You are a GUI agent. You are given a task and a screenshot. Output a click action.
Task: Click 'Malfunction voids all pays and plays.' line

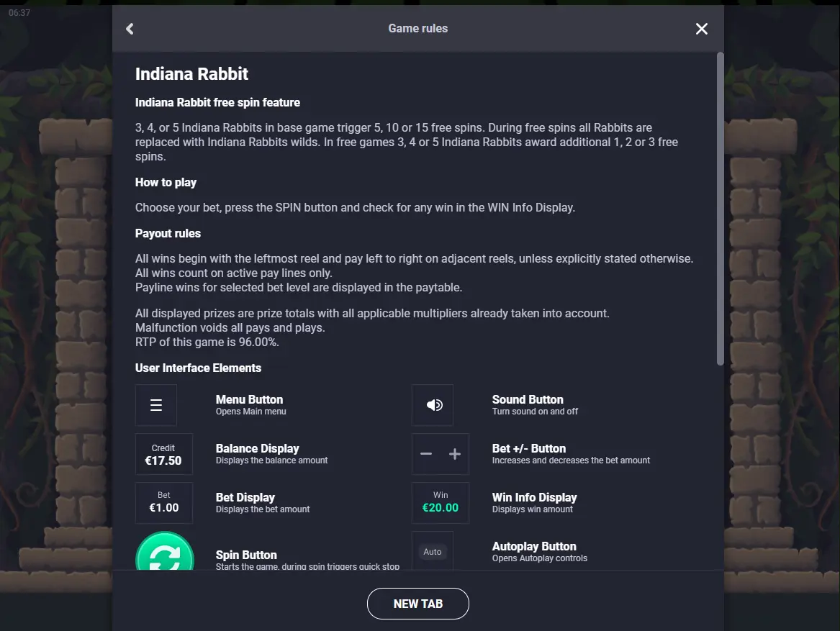[230, 328]
